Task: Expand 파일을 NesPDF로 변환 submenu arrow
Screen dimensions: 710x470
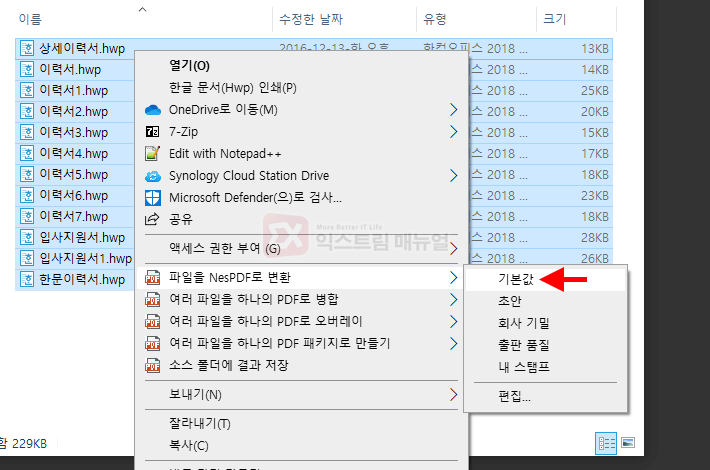Action: pyautogui.click(x=453, y=278)
